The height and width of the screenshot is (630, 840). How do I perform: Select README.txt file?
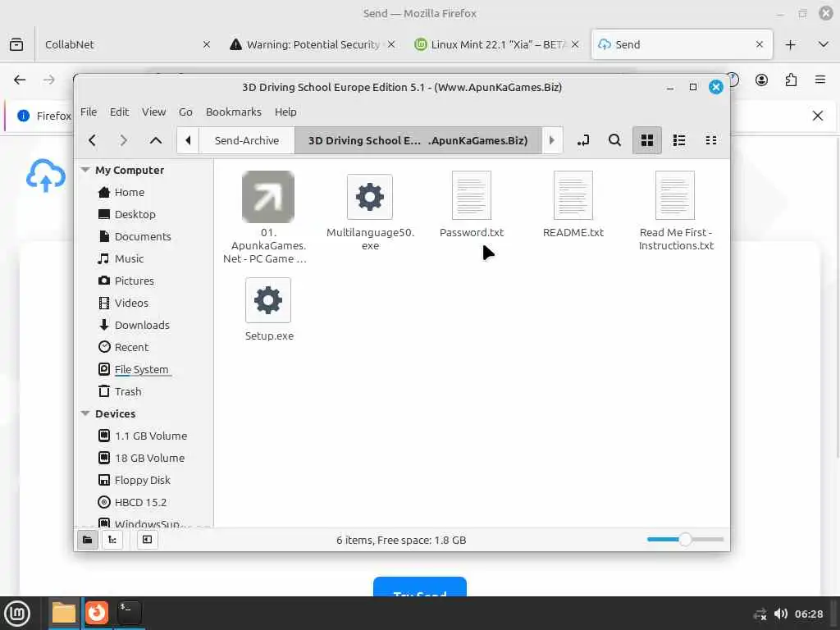573,204
